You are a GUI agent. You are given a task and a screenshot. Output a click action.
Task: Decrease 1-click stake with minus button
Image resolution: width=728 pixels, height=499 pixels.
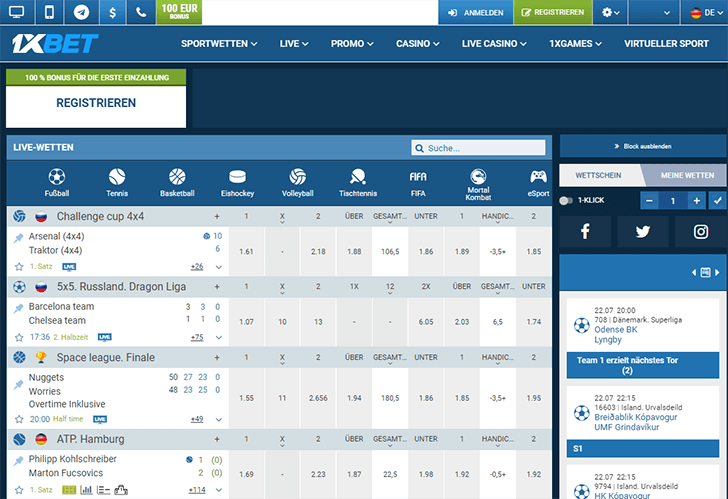click(650, 201)
